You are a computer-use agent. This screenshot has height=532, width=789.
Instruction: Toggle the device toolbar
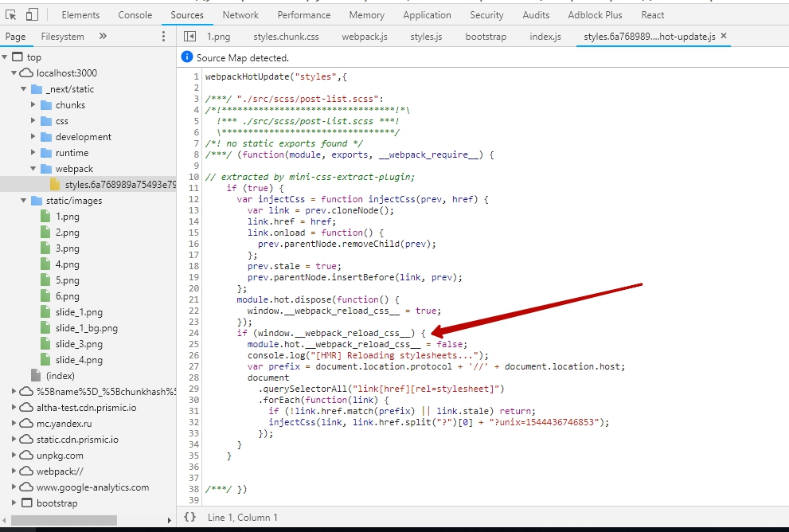(31, 14)
